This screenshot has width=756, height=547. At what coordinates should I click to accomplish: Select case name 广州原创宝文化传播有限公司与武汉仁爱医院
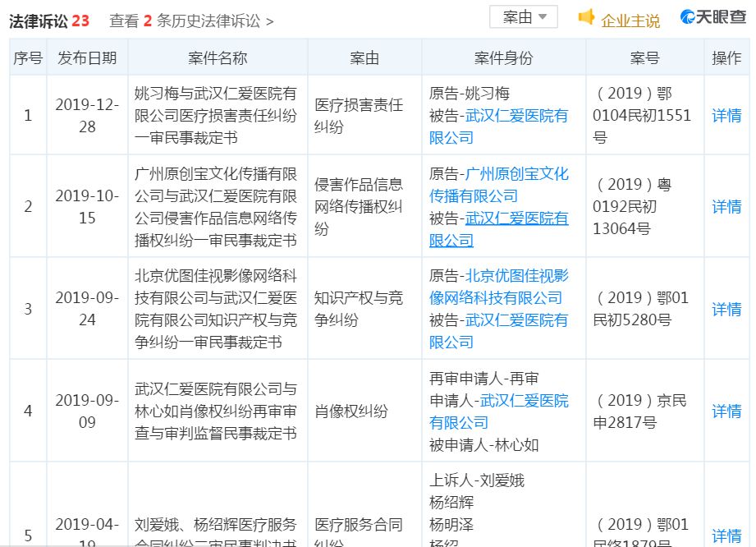[x=216, y=206]
